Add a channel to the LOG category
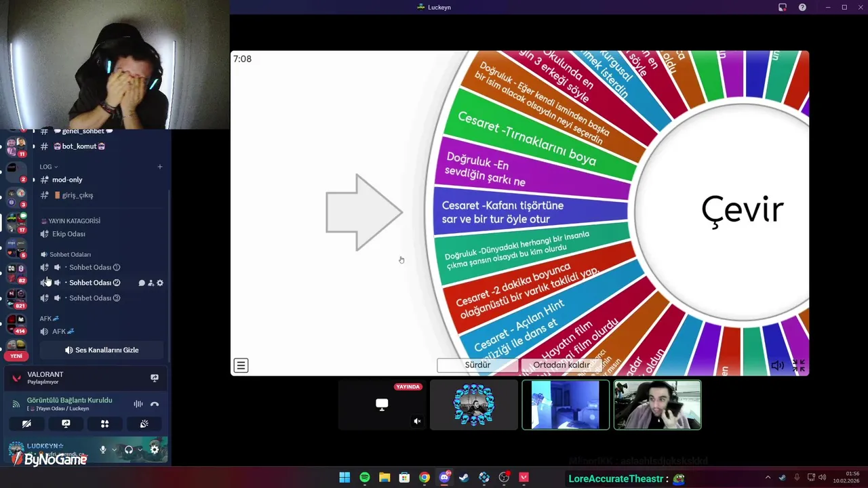 (160, 167)
